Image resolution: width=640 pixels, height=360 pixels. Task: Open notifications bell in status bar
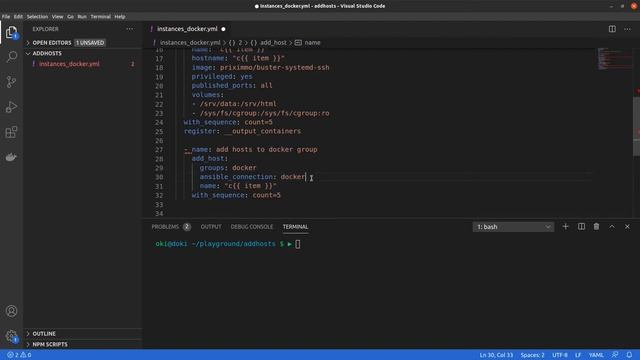[x=629, y=355]
